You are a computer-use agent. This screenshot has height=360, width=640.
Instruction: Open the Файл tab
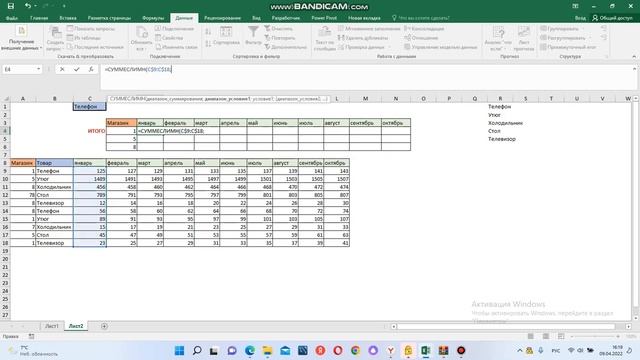pos(12,18)
